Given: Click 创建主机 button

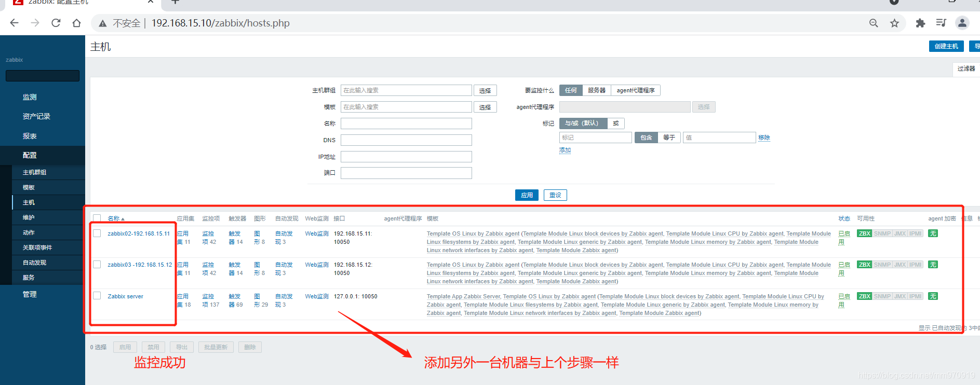Looking at the screenshot, I should [946, 46].
